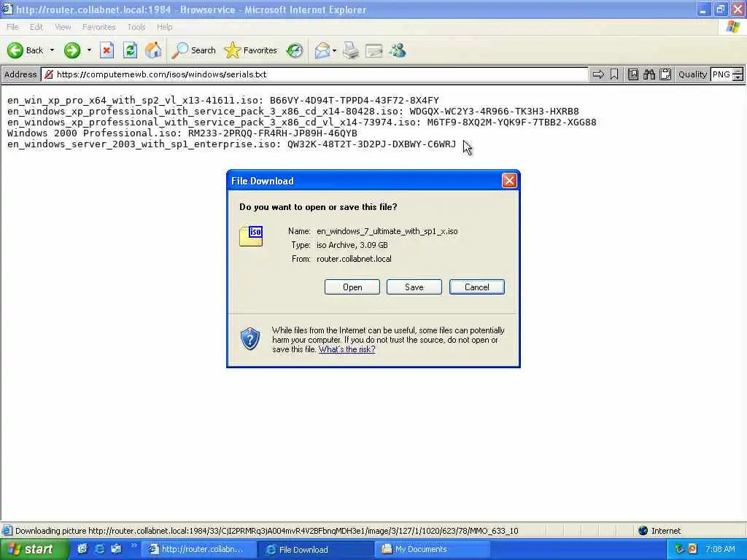This screenshot has height=560, width=747.
Task: Click the first system tray icon
Action: [679, 549]
